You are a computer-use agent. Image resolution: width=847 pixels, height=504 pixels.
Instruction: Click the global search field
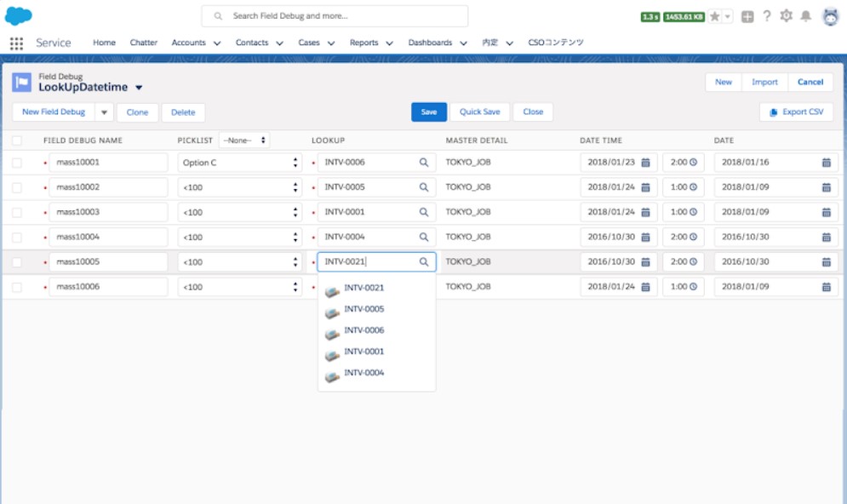335,16
